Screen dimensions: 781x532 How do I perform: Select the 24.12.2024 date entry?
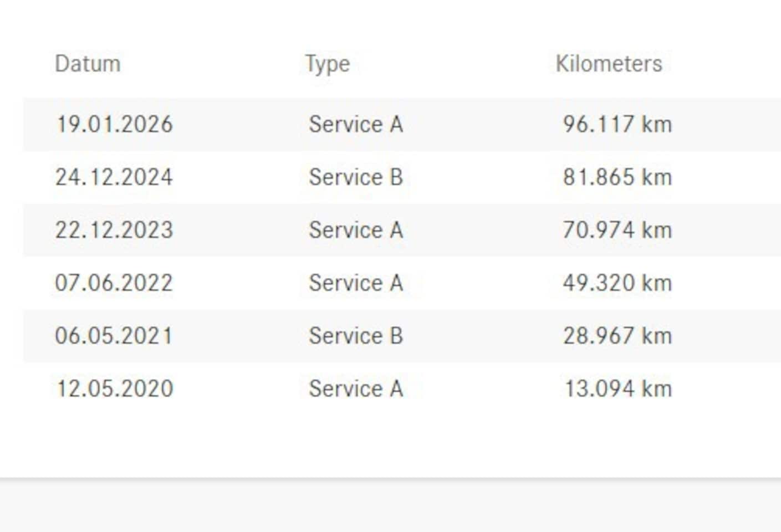(x=114, y=177)
